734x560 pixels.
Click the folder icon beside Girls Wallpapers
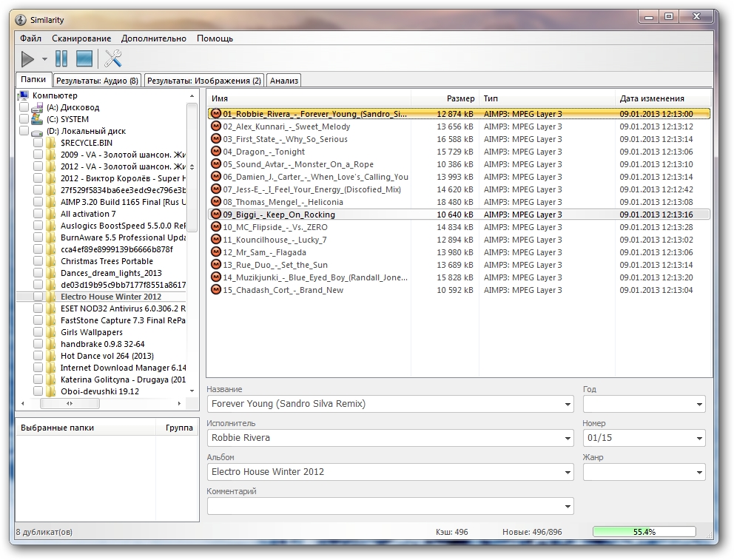point(51,332)
